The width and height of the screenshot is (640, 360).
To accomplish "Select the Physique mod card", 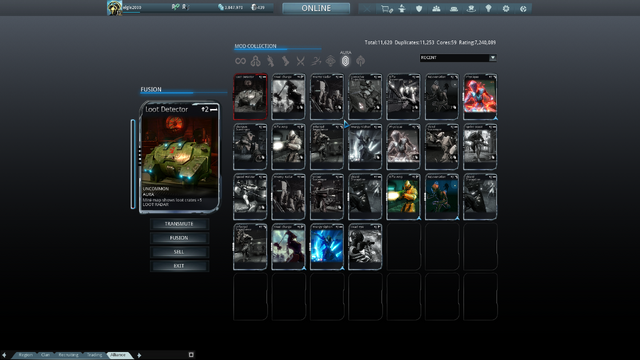I will (x=403, y=147).
